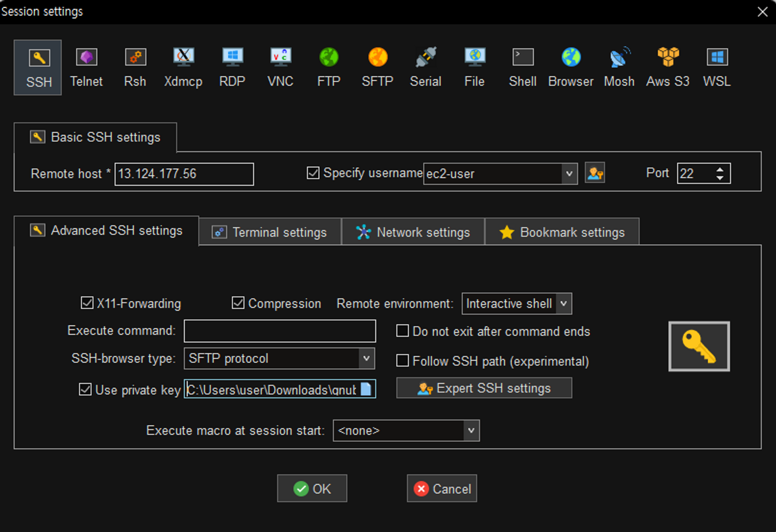Screen dimensions: 776x532
Task: Pick the SFTP session type
Action: pyautogui.click(x=377, y=67)
